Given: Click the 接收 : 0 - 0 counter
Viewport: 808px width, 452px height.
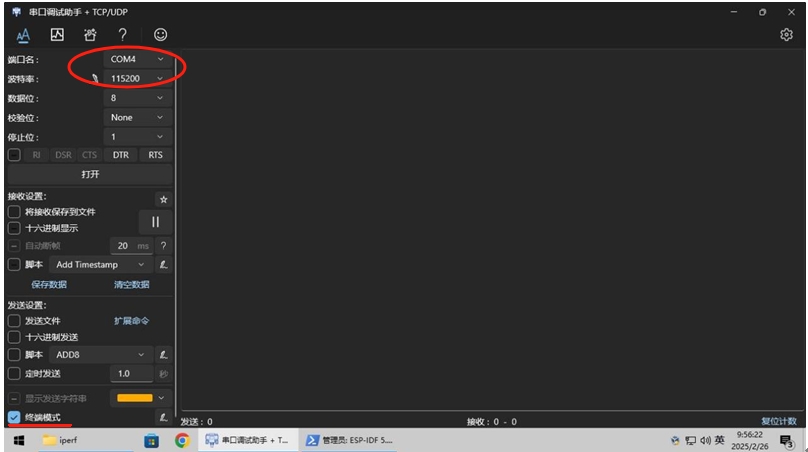Looking at the screenshot, I should point(492,422).
